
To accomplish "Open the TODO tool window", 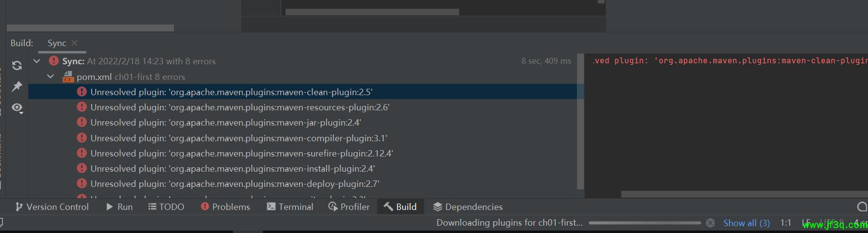I will [x=166, y=207].
